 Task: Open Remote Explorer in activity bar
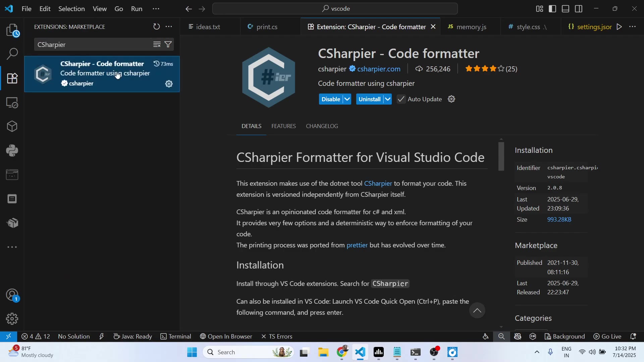coord(12,103)
